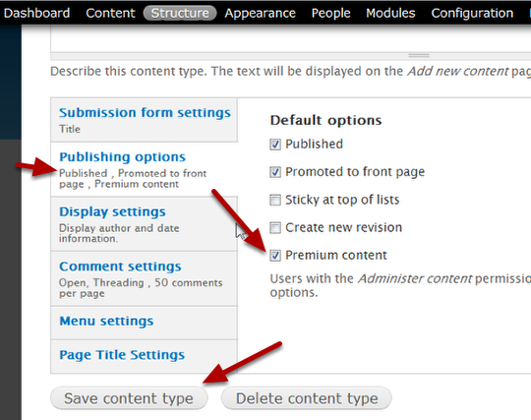Click the Save content type button
Screen dimensions: 531x420
click(129, 398)
